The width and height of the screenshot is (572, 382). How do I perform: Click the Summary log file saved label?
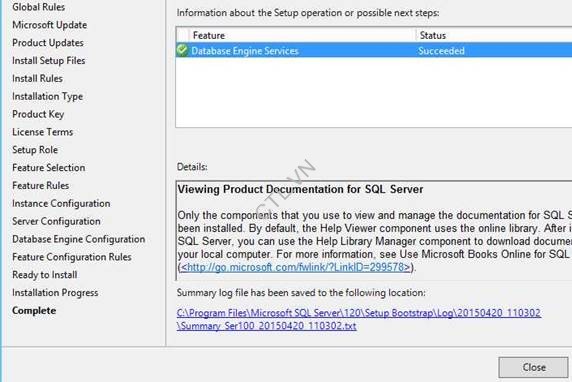coord(301,293)
